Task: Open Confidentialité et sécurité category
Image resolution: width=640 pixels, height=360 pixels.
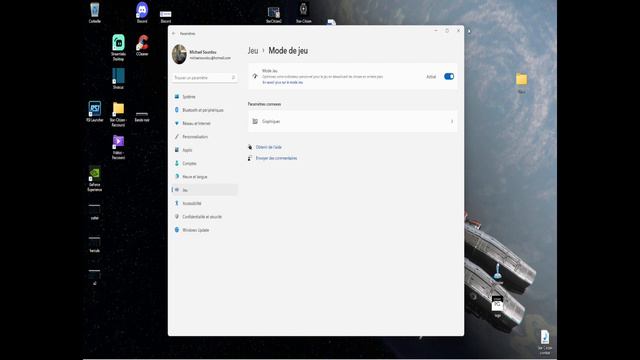Action: 204,217
